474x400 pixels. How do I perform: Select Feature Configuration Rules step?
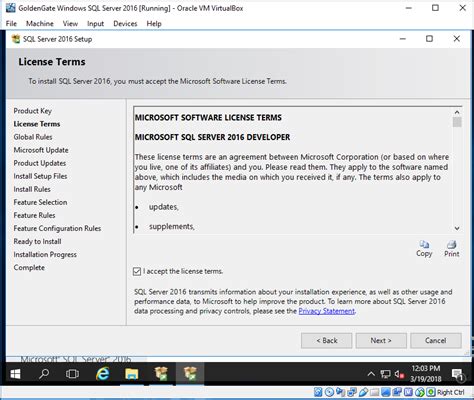coord(57,228)
